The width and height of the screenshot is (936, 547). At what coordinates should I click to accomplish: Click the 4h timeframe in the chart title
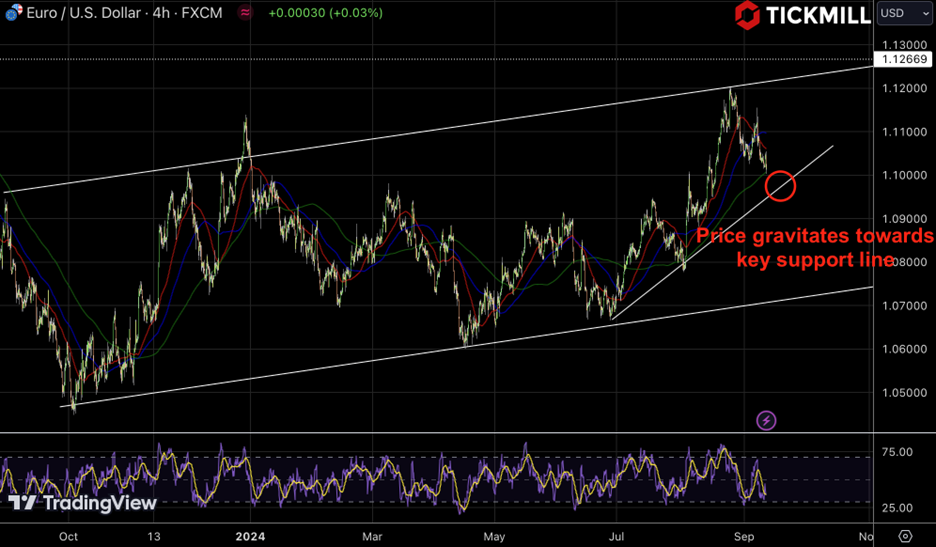click(x=161, y=13)
